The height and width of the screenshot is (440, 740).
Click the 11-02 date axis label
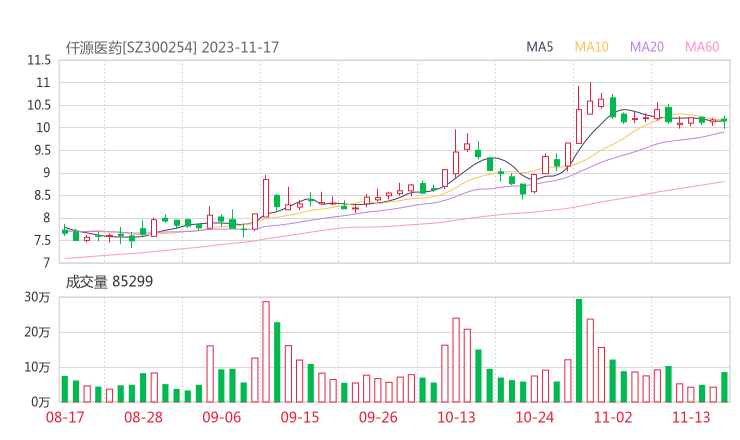coord(613,417)
